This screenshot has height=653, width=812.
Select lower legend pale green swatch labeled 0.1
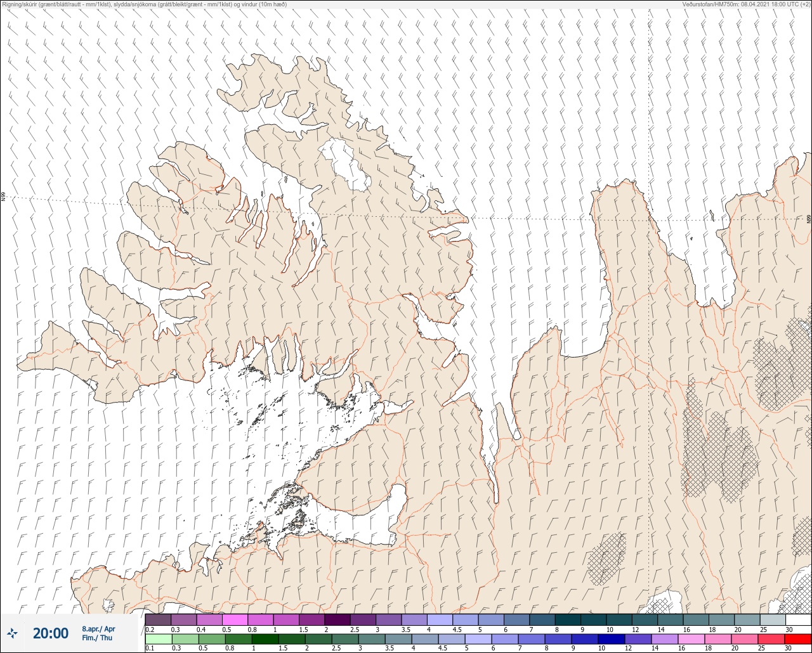pos(158,638)
